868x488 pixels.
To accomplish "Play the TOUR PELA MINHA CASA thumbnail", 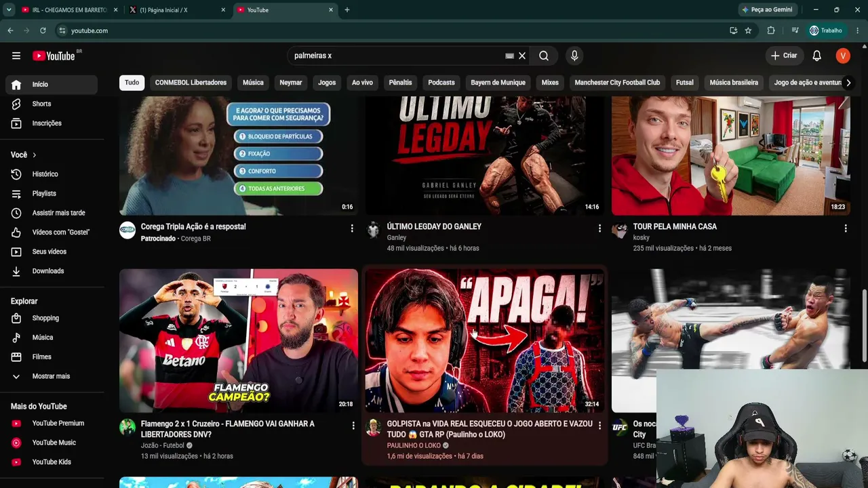I will (731, 156).
